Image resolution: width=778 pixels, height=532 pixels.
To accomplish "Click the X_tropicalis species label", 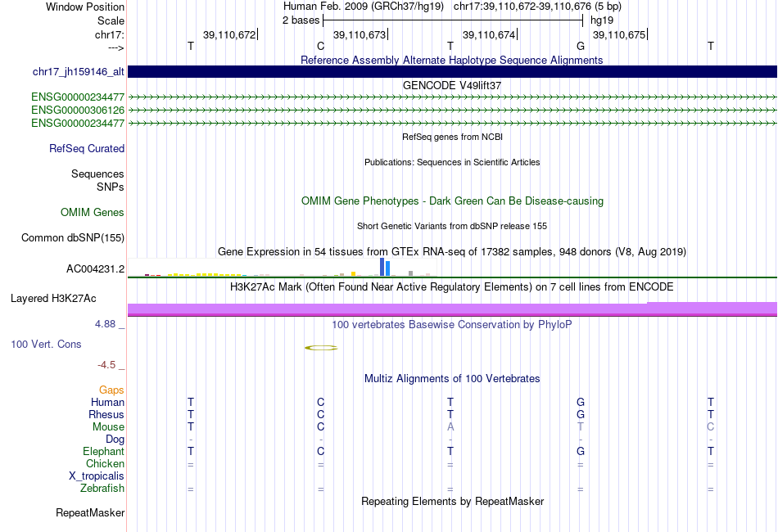I will point(97,476).
